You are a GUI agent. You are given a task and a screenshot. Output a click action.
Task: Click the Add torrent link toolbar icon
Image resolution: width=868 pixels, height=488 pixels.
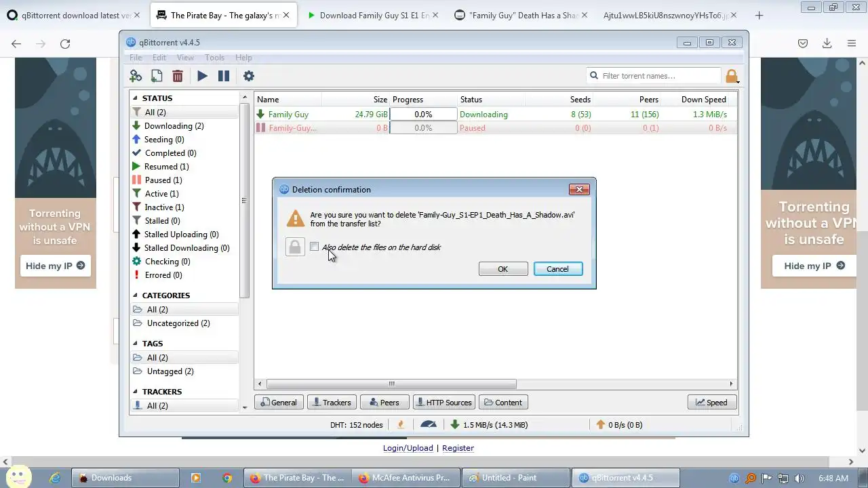(136, 76)
